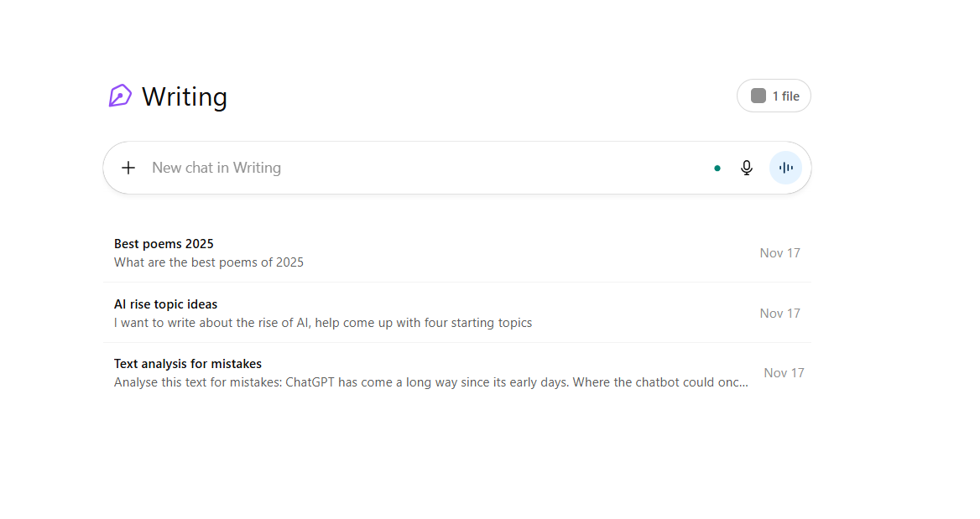Click the green dot in chat box
The image size is (980, 519).
coord(717,168)
